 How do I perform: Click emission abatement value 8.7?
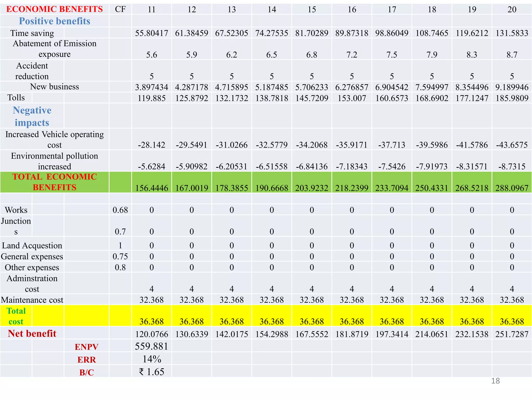point(512,55)
